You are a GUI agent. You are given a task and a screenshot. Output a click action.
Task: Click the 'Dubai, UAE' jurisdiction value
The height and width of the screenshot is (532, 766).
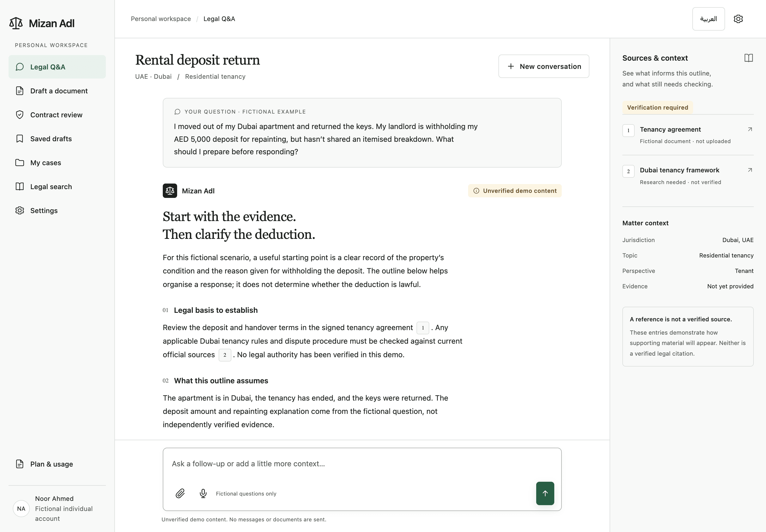point(738,240)
